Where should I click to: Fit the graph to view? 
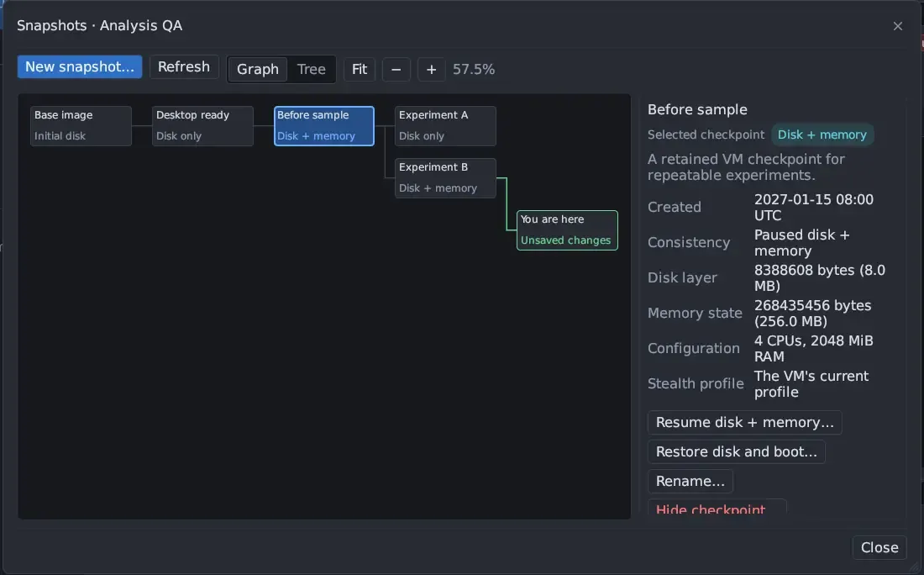360,70
